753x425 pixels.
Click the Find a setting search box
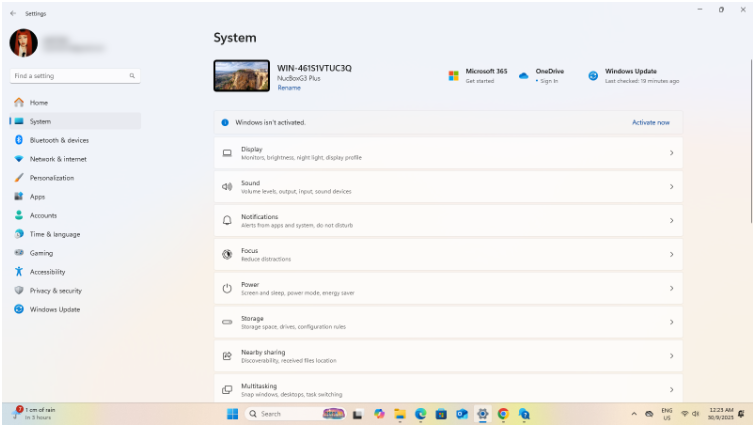75,76
